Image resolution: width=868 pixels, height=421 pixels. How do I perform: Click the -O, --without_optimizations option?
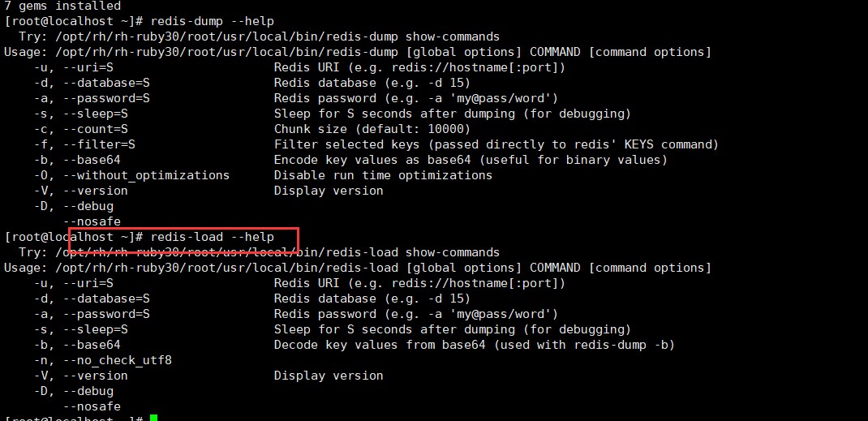tap(131, 175)
